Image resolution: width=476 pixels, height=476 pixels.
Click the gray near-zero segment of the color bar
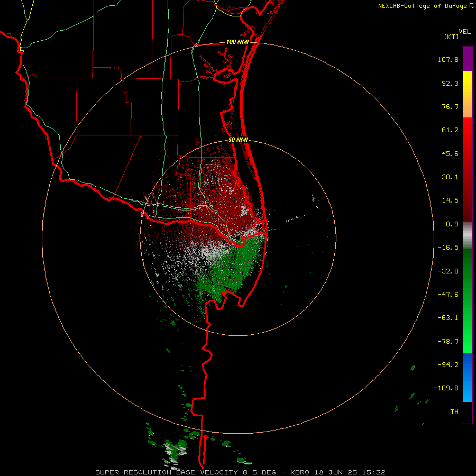tap(467, 235)
